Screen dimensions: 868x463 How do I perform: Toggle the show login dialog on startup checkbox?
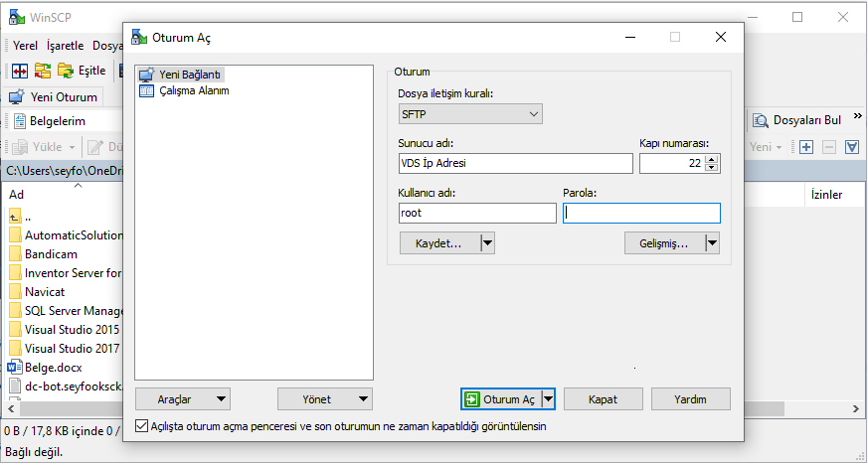coord(142,426)
